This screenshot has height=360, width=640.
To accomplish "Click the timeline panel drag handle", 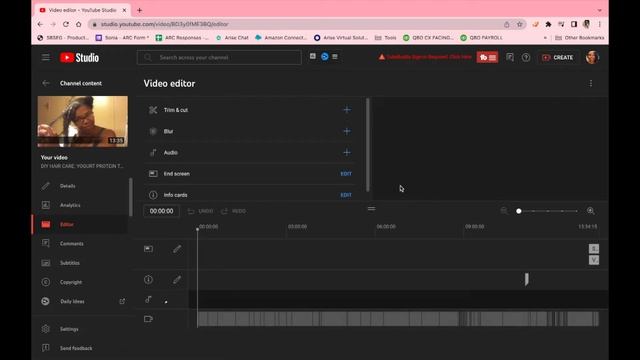I will pos(371,209).
